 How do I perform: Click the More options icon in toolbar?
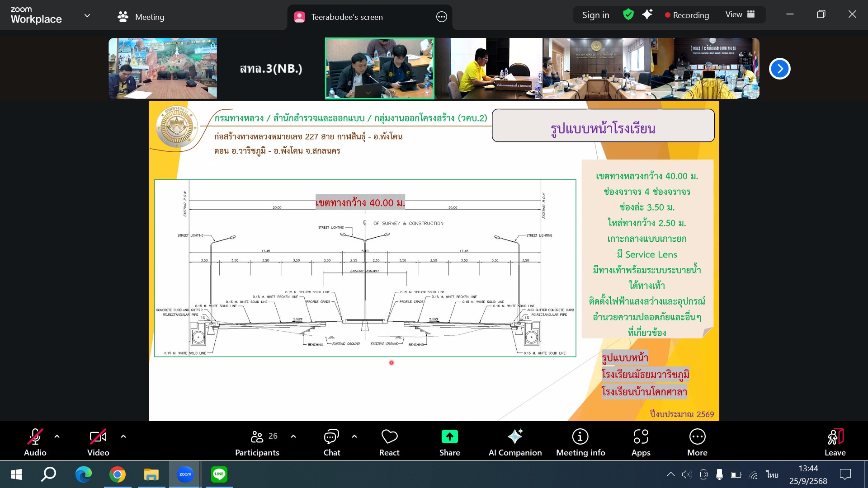[697, 437]
